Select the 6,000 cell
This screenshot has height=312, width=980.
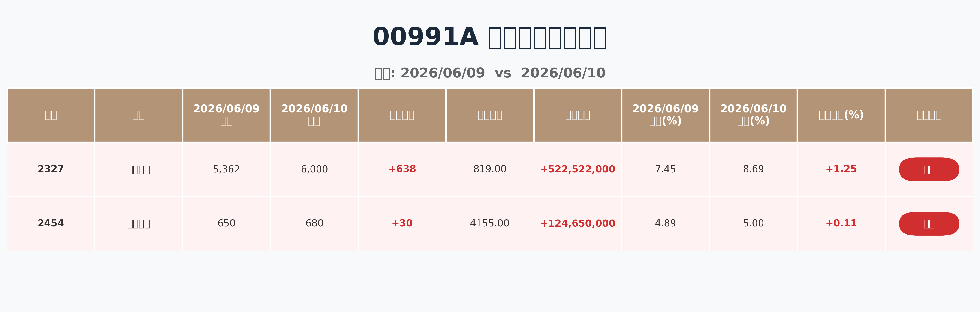[x=314, y=169]
